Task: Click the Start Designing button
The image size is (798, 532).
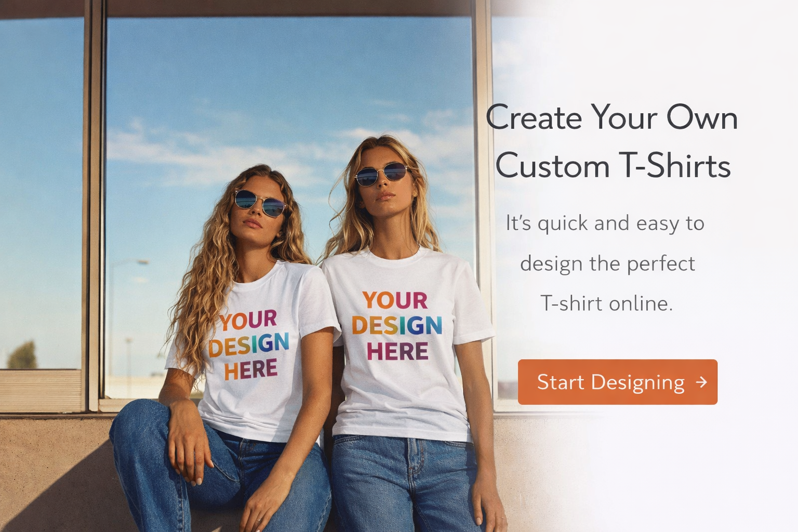Action: [x=617, y=382]
